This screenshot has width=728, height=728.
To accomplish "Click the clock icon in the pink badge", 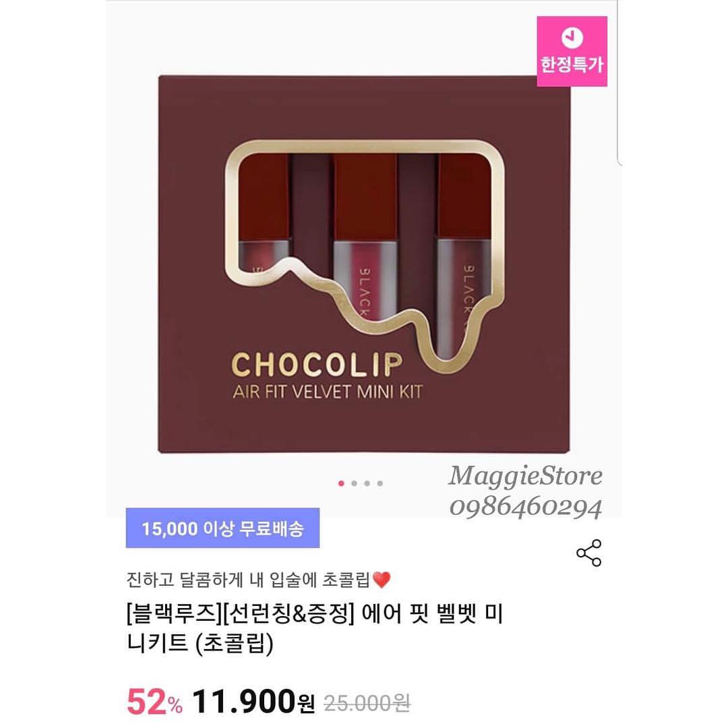I will click(x=572, y=38).
